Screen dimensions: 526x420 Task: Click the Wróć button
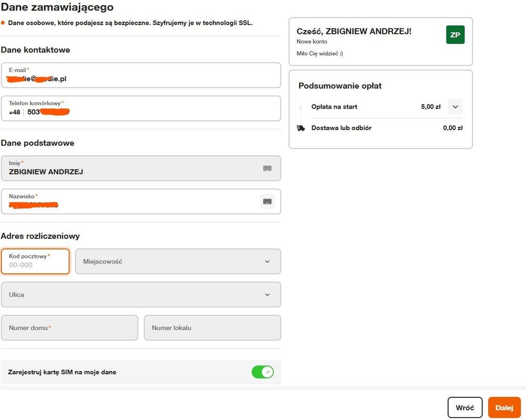[465, 407]
